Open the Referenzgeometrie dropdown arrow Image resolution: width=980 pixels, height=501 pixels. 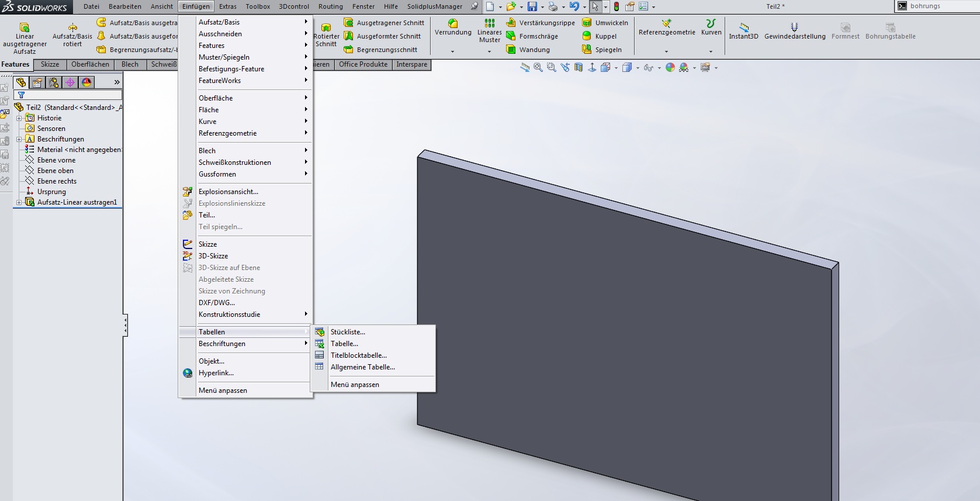[x=667, y=52]
